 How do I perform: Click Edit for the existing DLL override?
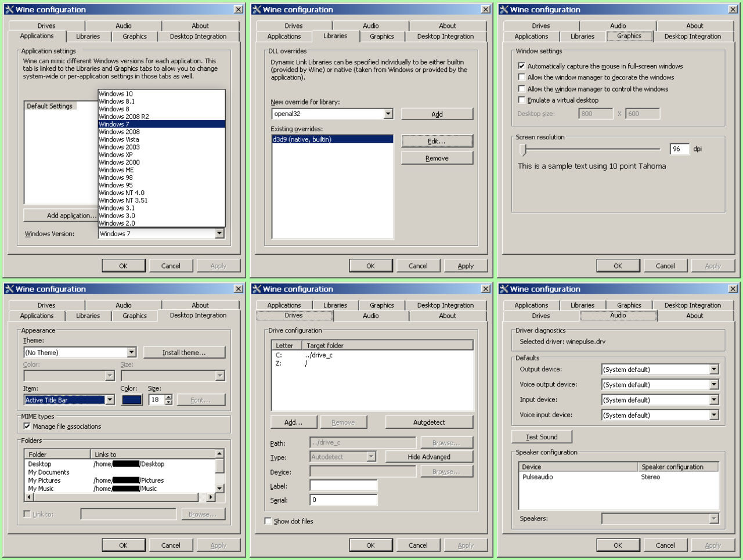pos(437,141)
